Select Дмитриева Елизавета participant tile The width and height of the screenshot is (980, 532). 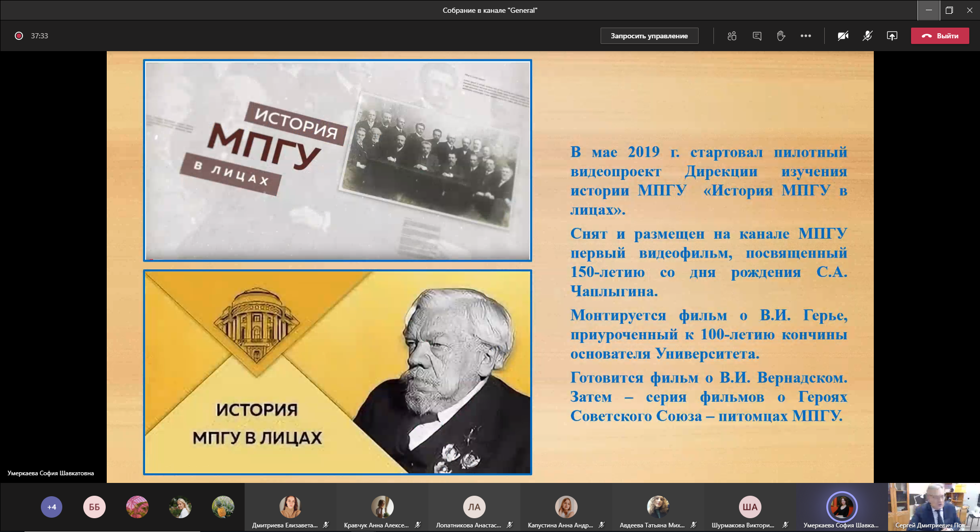(290, 508)
